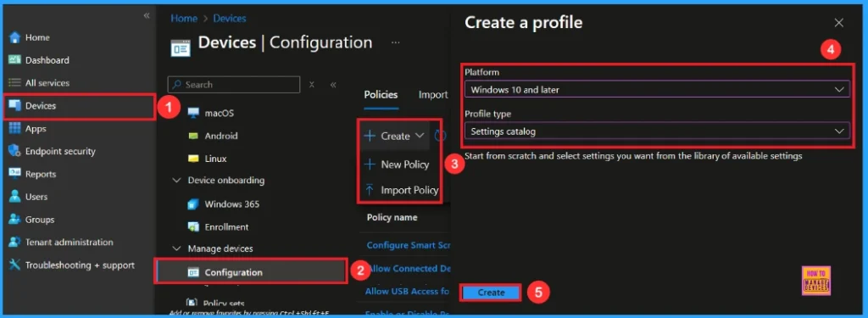Click the Create button in profile pane
This screenshot has width=868, height=318.
(491, 293)
